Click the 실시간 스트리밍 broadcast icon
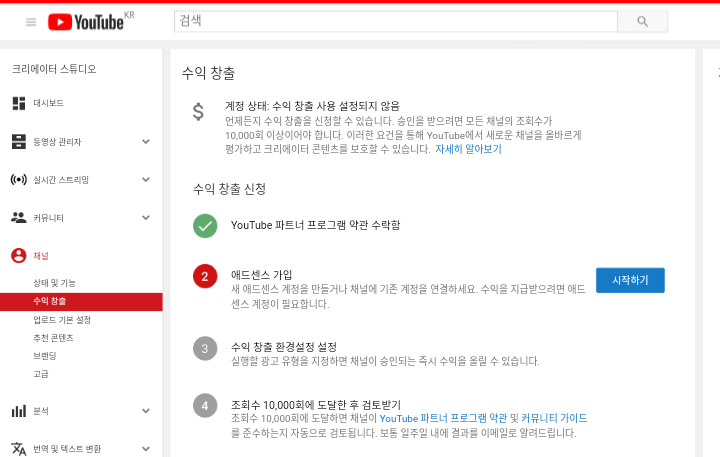This screenshot has height=457, width=720. click(19, 180)
